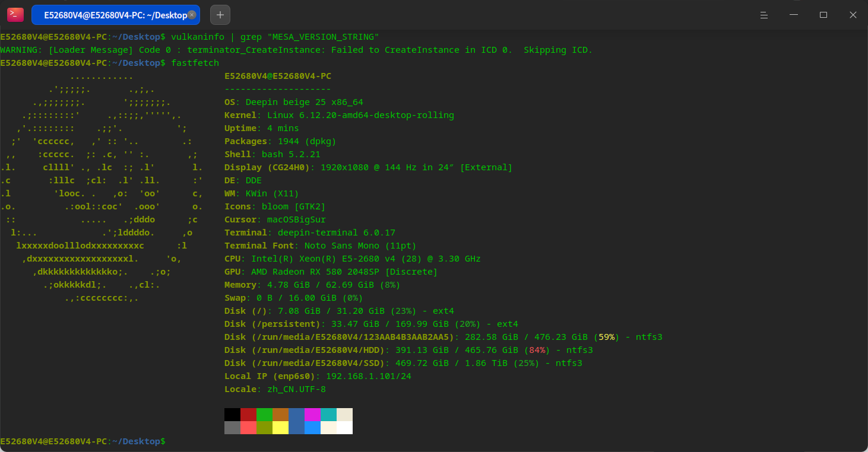Click the WM: KWin (X11) line
This screenshot has height=452, width=868.
pyautogui.click(x=262, y=193)
